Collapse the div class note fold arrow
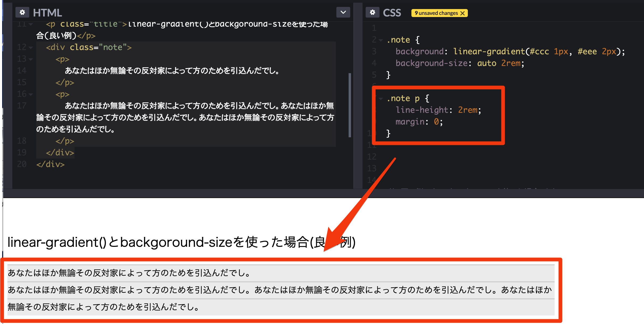This screenshot has height=324, width=644. (x=31, y=48)
